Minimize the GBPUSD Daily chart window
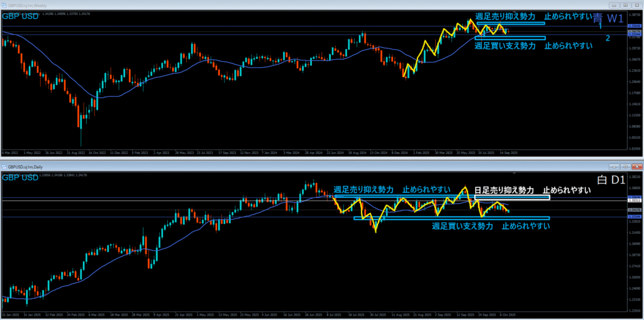This screenshot has width=644, height=320. tap(614, 167)
